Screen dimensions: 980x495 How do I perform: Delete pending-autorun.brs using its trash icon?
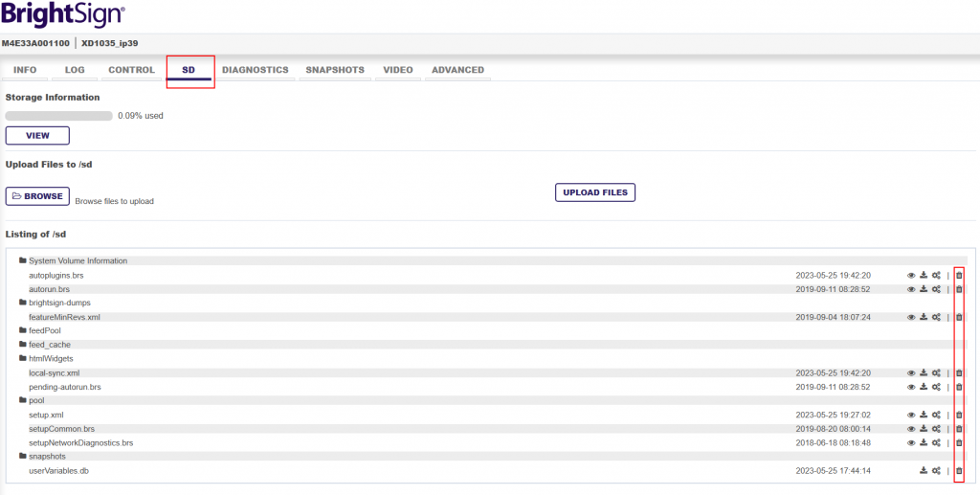pyautogui.click(x=959, y=387)
